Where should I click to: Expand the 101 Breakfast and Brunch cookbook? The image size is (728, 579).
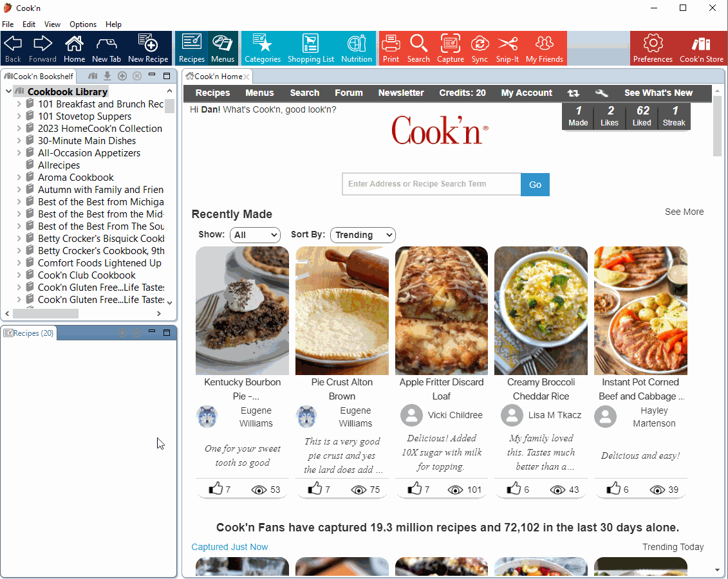(x=19, y=104)
